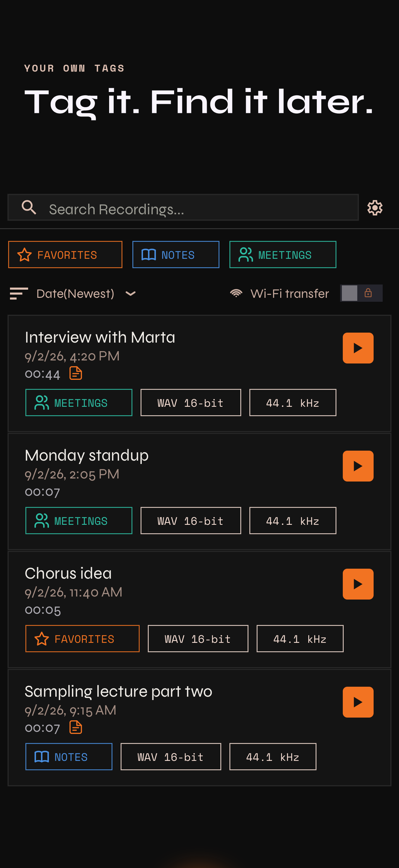Open settings via the gear icon
Image resolution: width=399 pixels, height=868 pixels.
(375, 208)
